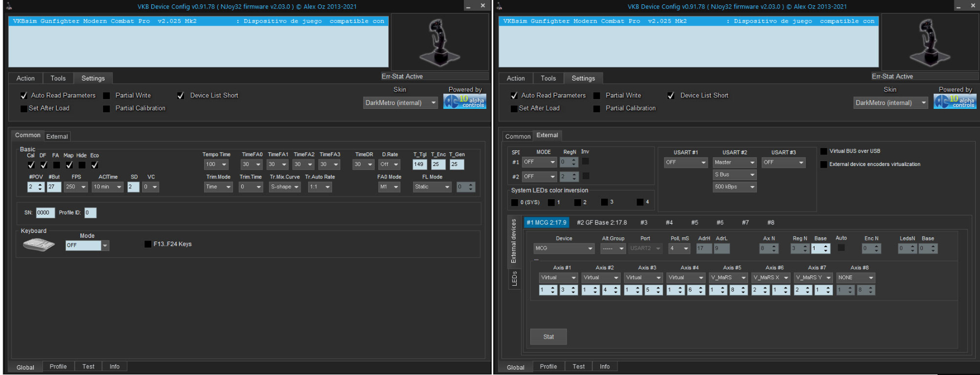
Task: Enable the Hide checkbox in Basic
Action: (82, 165)
